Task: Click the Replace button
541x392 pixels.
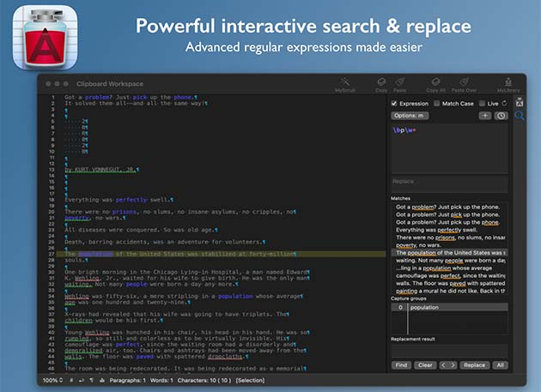Action: 474,365
